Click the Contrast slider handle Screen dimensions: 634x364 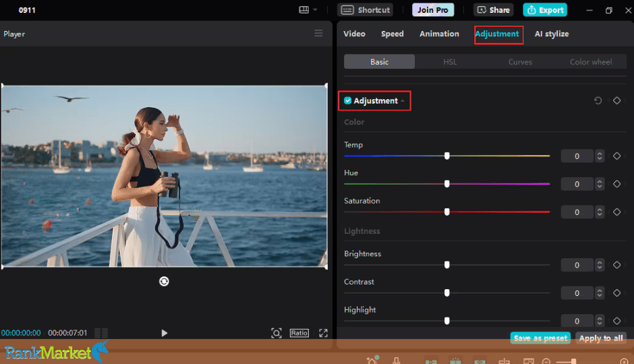446,293
